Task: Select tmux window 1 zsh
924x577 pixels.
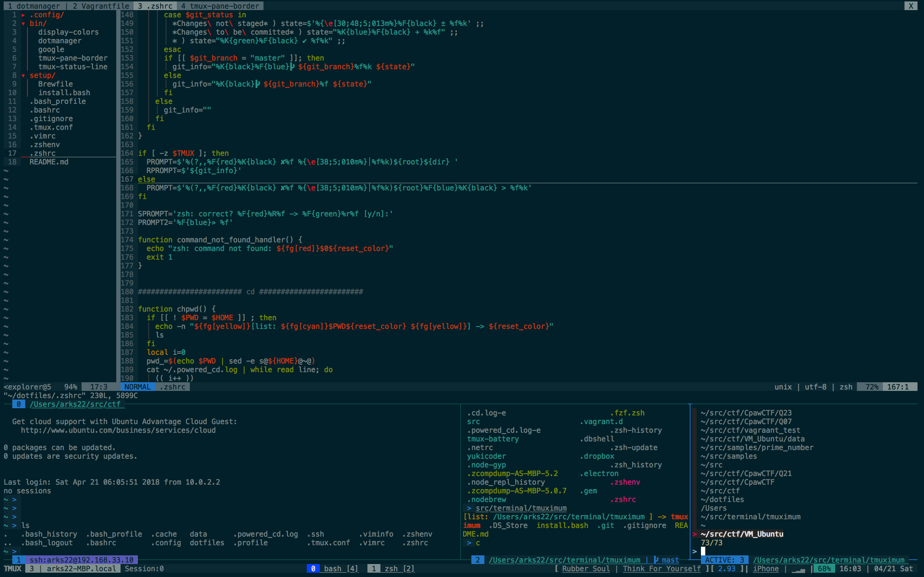Action: coord(391,569)
